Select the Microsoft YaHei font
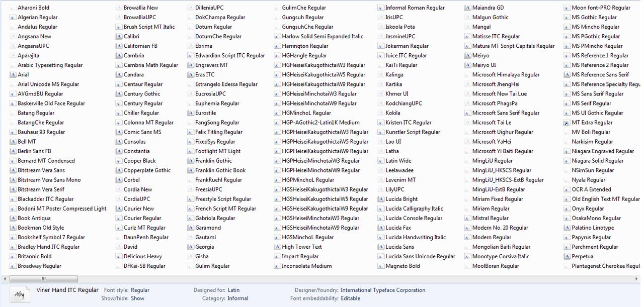This screenshot has height=307, width=644. pyautogui.click(x=491, y=142)
